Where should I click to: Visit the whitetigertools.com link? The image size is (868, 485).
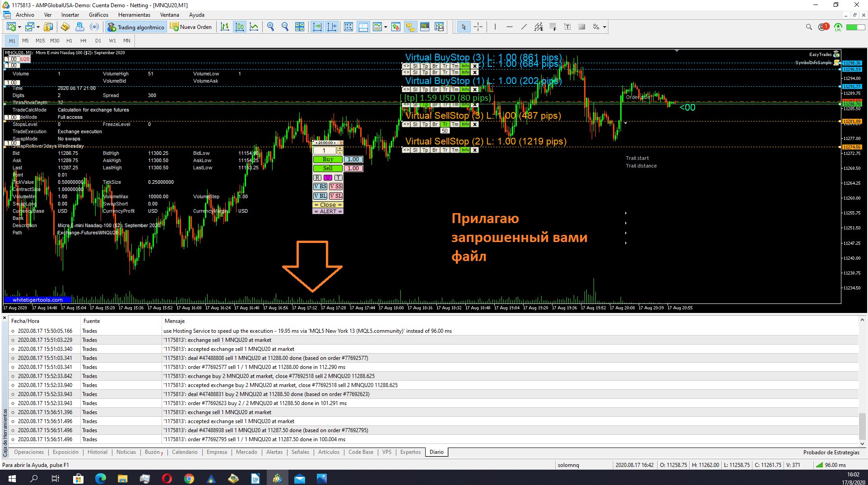pyautogui.click(x=37, y=300)
